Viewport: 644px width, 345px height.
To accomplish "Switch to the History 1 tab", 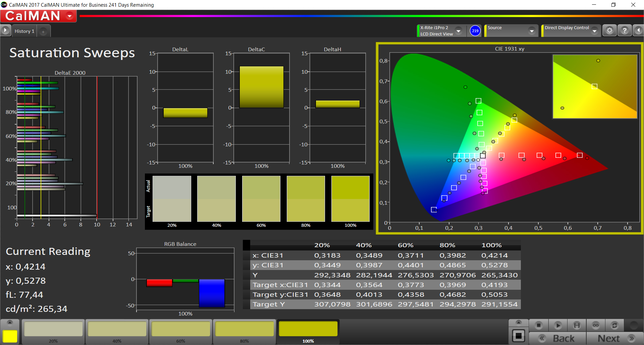I will 24,31.
